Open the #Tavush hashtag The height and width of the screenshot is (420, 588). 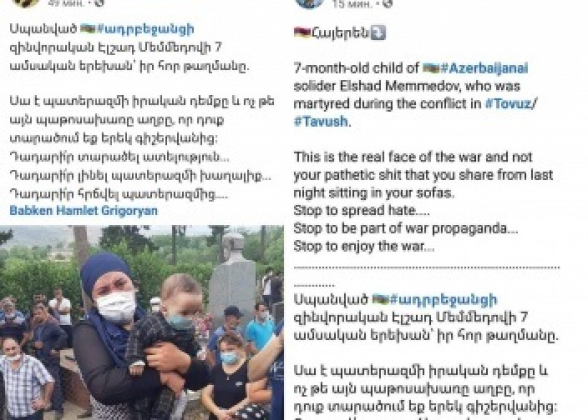(321, 122)
